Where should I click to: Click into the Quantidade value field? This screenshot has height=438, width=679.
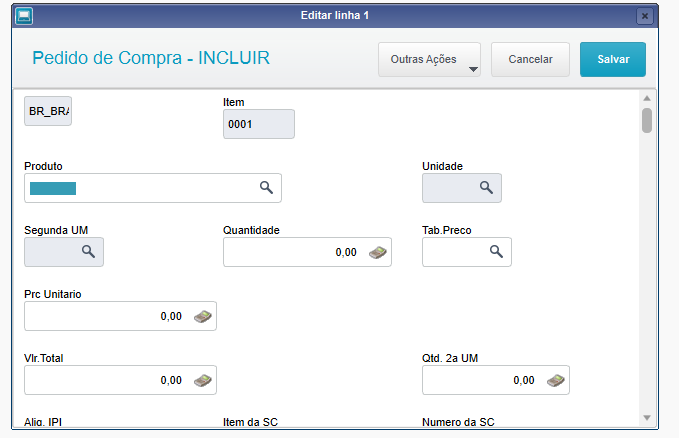coord(307,252)
